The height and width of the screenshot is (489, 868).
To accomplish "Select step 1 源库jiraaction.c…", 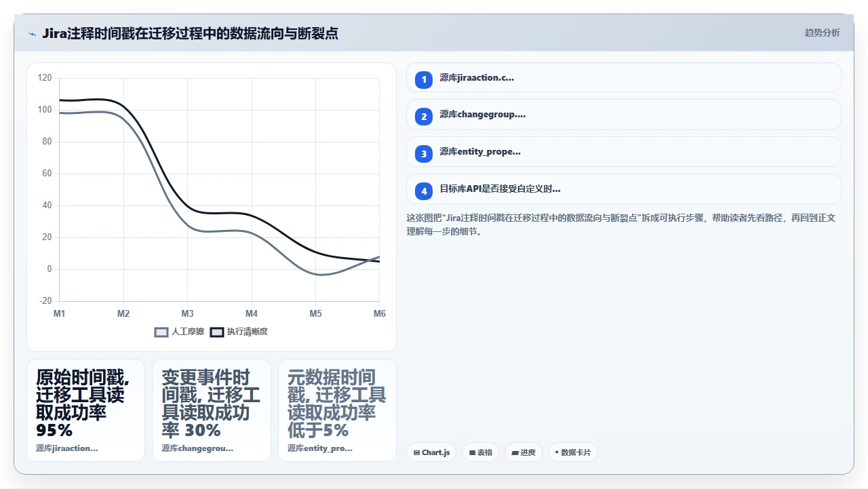I will [x=623, y=78].
